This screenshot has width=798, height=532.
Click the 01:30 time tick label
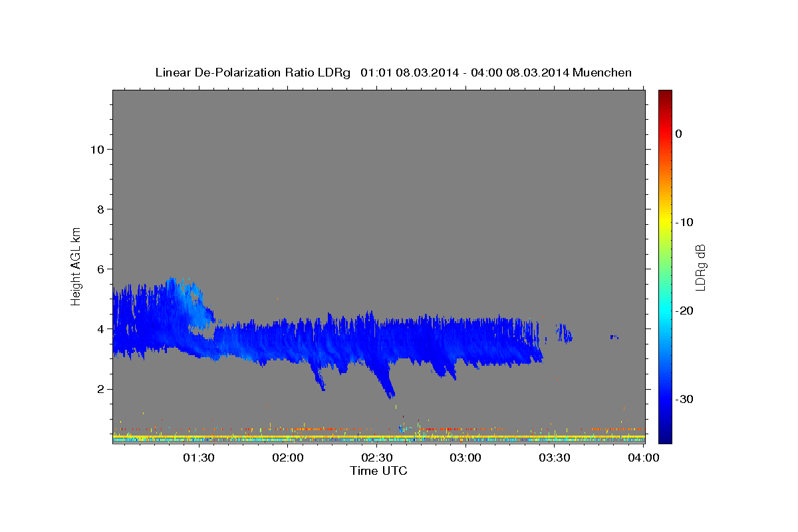198,458
